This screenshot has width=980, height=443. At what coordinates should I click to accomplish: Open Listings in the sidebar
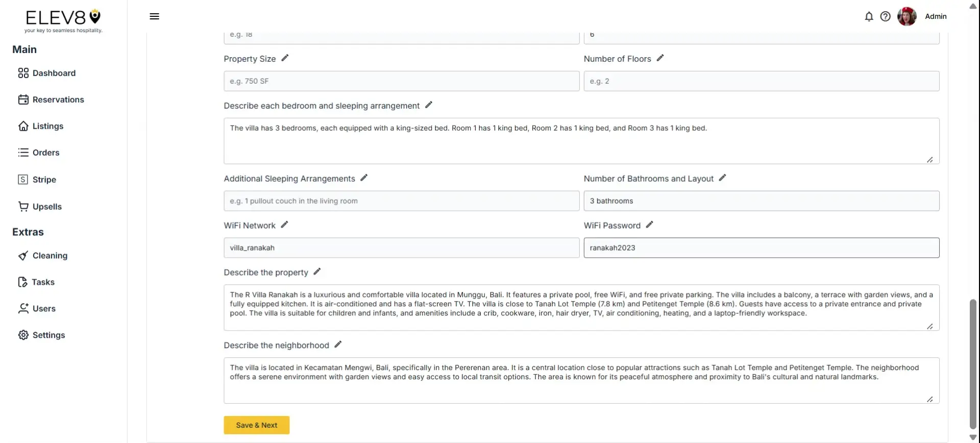coord(48,126)
